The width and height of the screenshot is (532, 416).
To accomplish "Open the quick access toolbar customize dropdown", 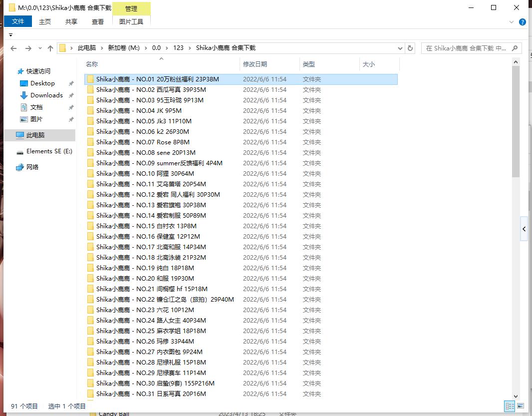I will (x=10, y=35).
